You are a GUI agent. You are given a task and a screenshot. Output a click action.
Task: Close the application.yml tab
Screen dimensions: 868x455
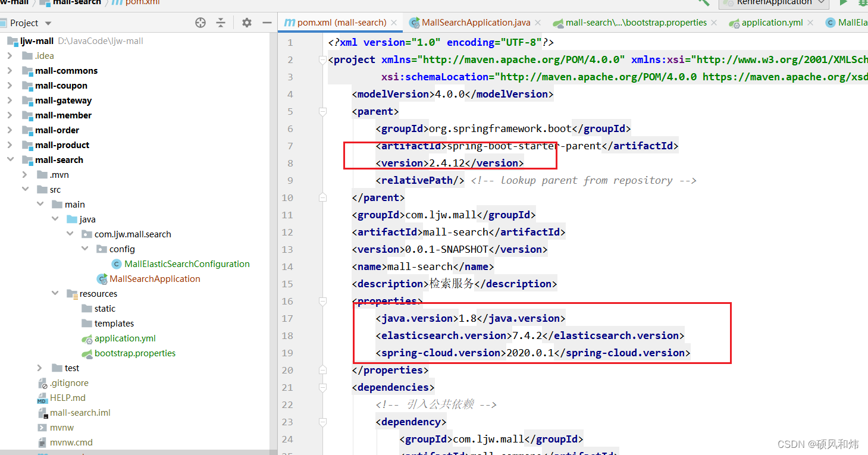point(810,23)
